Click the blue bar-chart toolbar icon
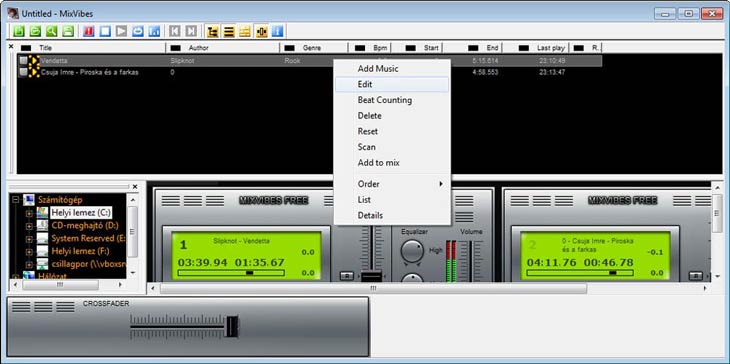Image resolution: width=730 pixels, height=364 pixels. coord(154,31)
